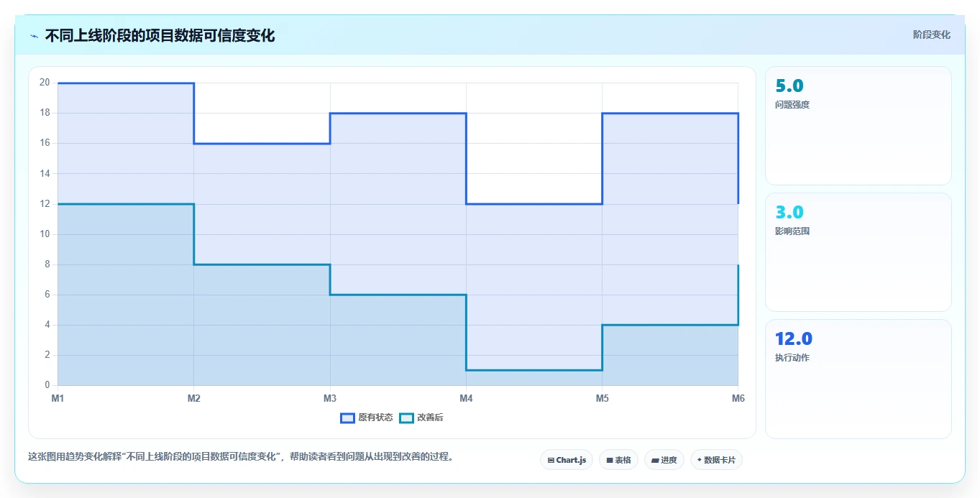Click the M2 axis label
This screenshot has width=980, height=498.
(193, 397)
